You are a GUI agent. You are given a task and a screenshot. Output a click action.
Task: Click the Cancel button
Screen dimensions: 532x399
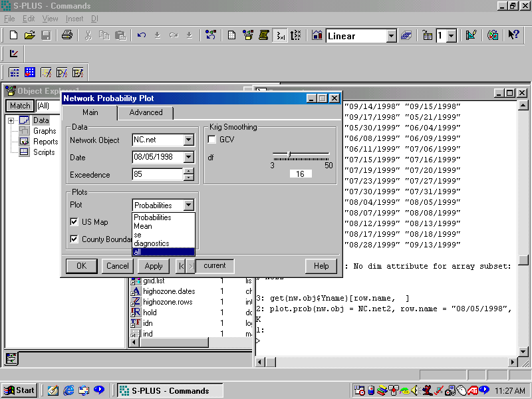[x=117, y=266]
